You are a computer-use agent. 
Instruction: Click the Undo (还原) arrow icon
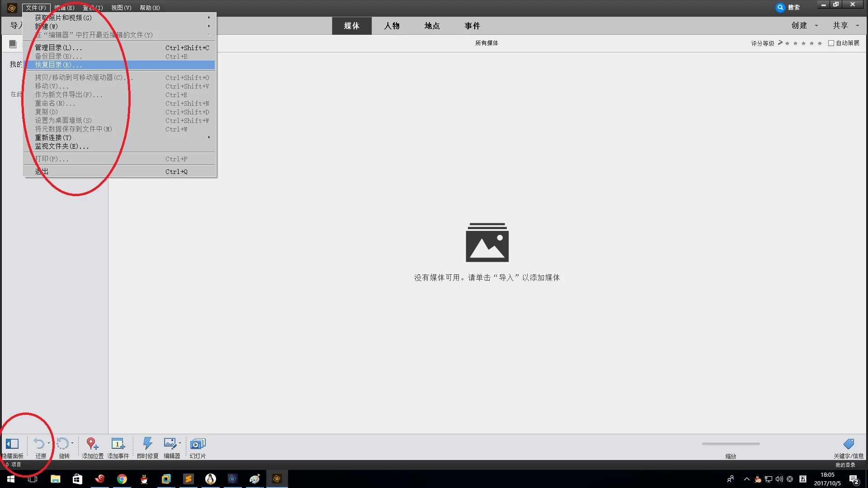(x=39, y=444)
